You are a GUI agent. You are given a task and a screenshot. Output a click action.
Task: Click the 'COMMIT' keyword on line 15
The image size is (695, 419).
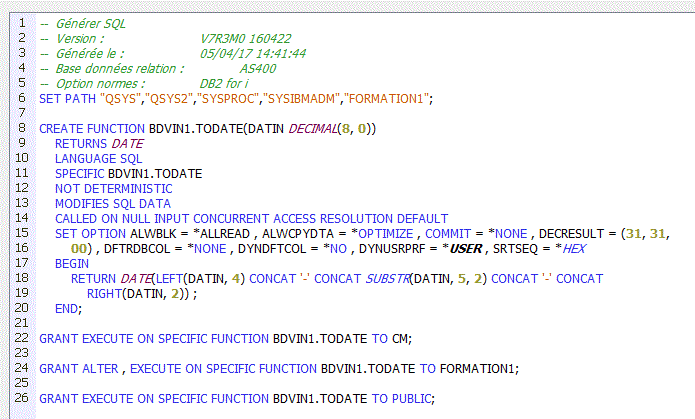(x=448, y=234)
